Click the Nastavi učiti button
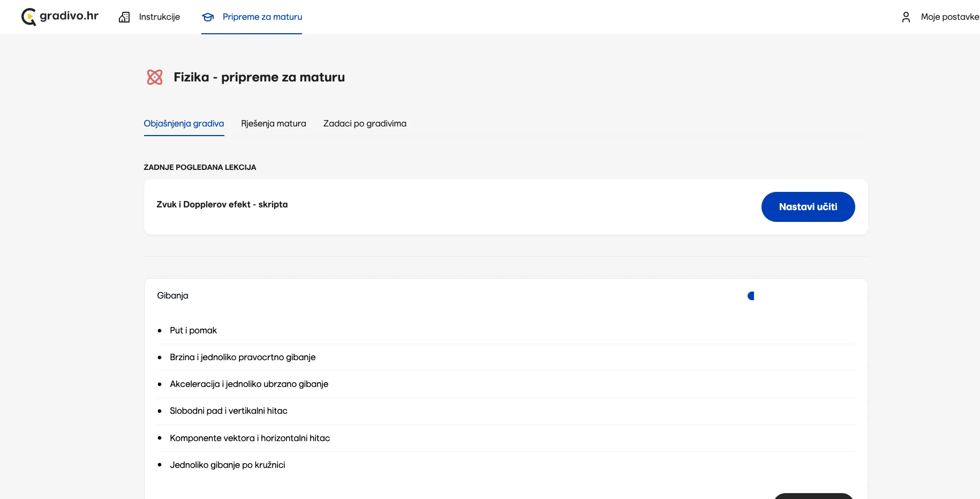Image resolution: width=980 pixels, height=499 pixels. point(808,207)
